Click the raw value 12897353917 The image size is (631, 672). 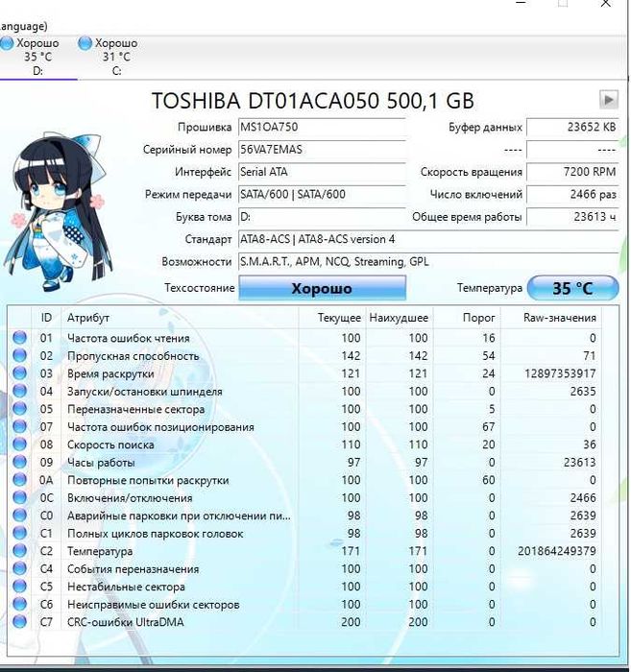(560, 373)
